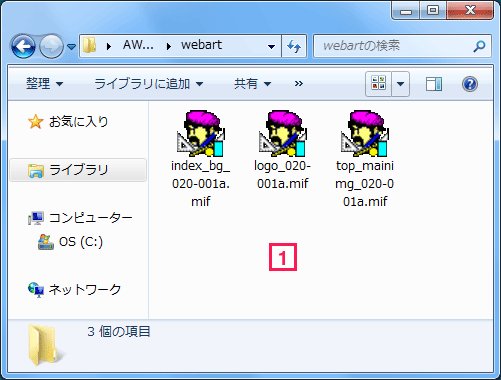This screenshot has width=501, height=380.
Task: Click the ネットワーク globe icon
Action: tap(36, 290)
